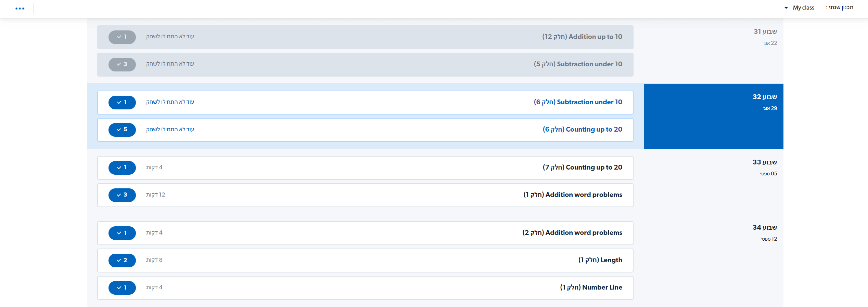Expand the Addition word problems part 2 pill
This screenshot has height=307, width=868.
pos(122,233)
